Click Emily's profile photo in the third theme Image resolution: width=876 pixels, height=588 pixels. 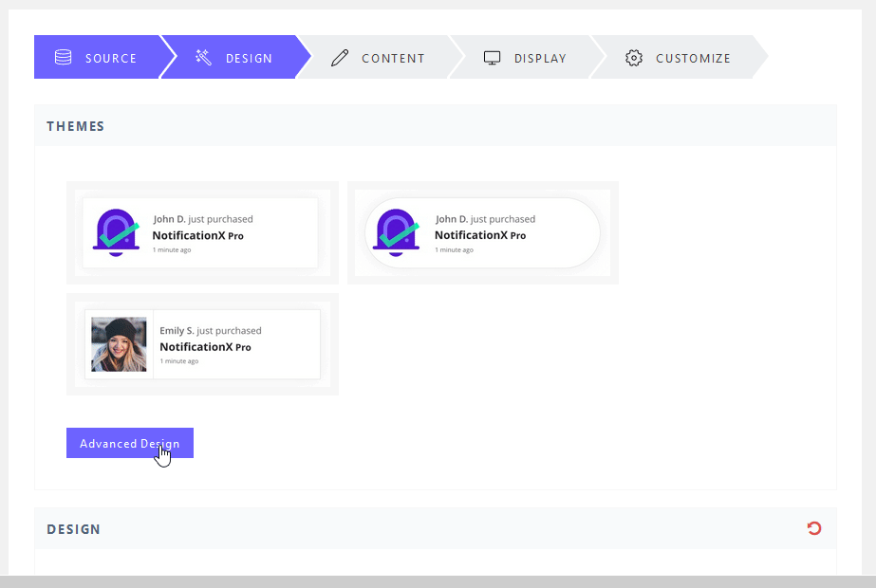click(x=119, y=344)
